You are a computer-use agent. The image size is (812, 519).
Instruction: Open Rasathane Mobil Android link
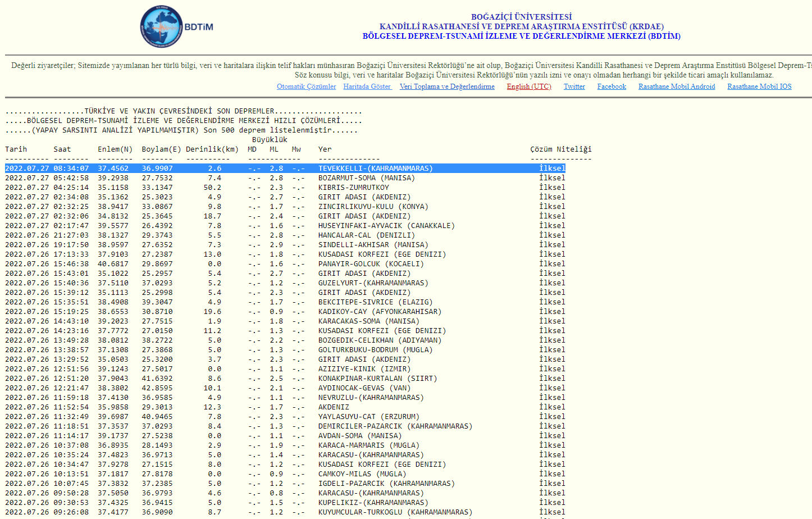[x=677, y=86]
